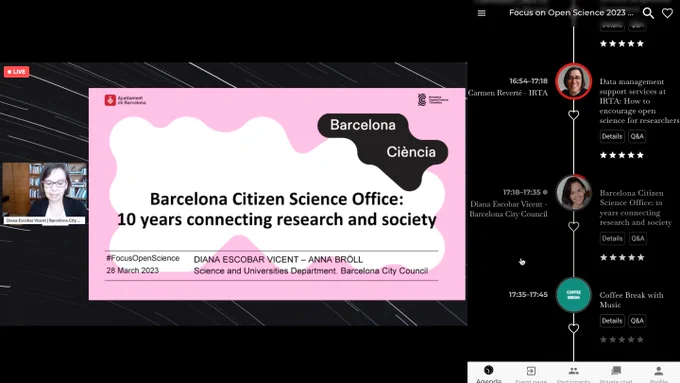Click the '17:18–17:35' time label
This screenshot has width=680, height=383.
point(522,192)
